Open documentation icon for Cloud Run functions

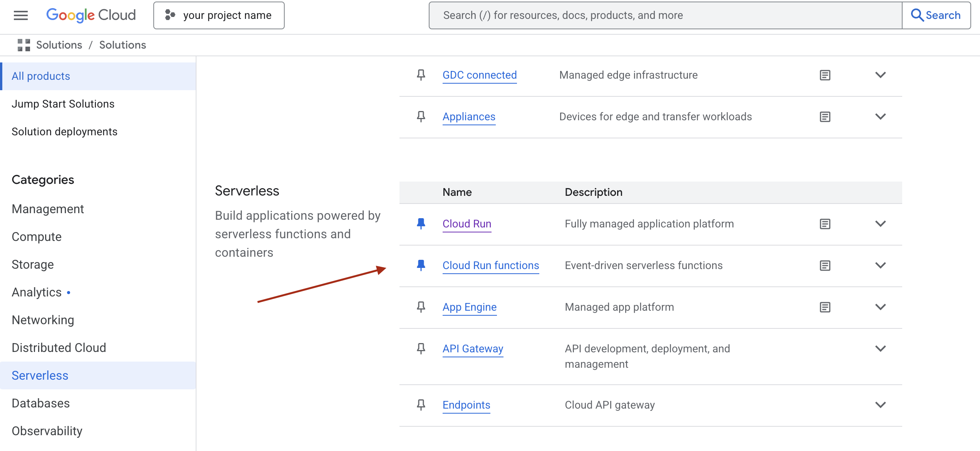pyautogui.click(x=825, y=266)
